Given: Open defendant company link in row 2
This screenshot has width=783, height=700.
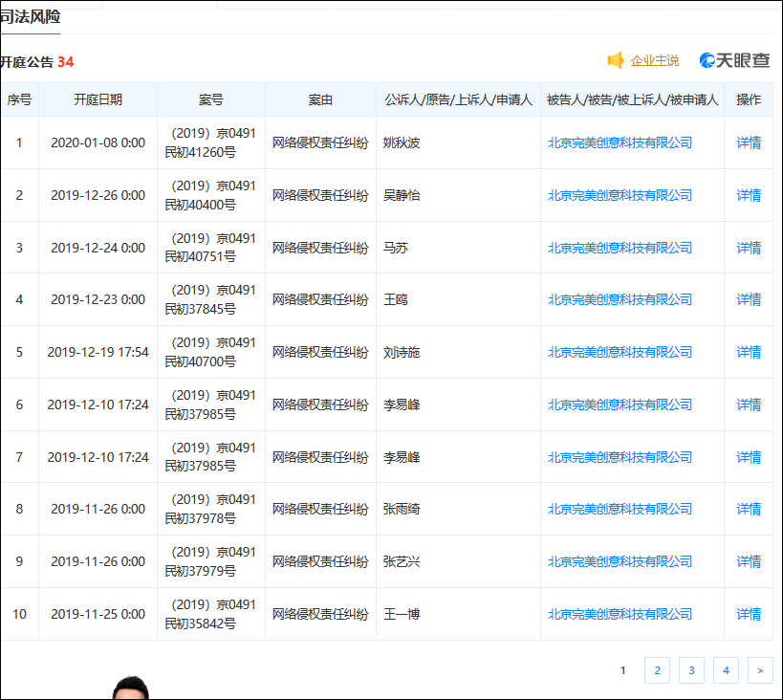Looking at the screenshot, I should coord(620,195).
